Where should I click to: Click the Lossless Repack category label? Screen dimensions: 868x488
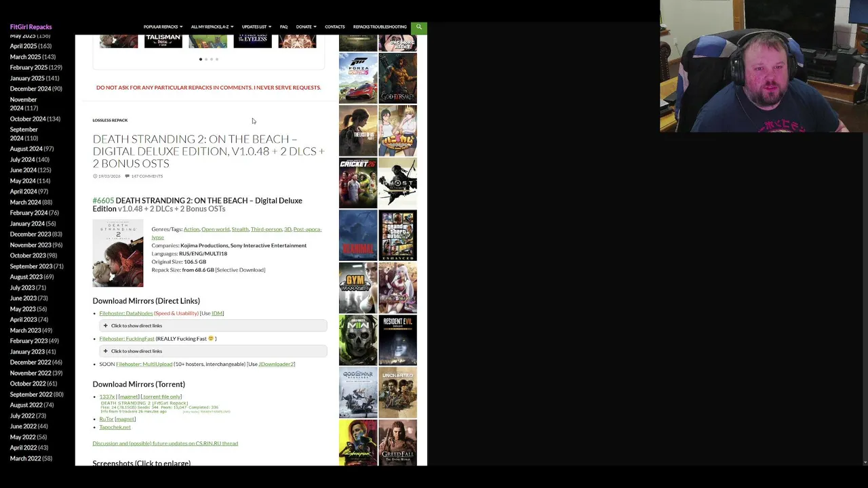[x=110, y=120]
